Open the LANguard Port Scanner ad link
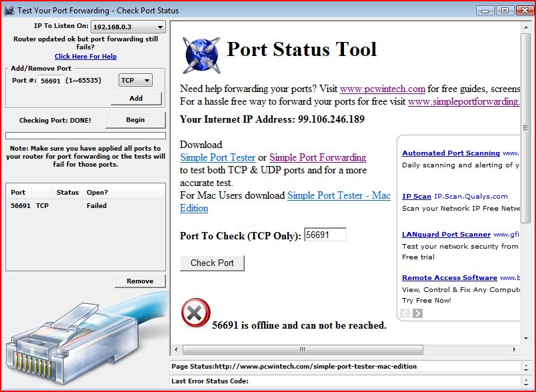The image size is (536, 392). tap(446, 235)
